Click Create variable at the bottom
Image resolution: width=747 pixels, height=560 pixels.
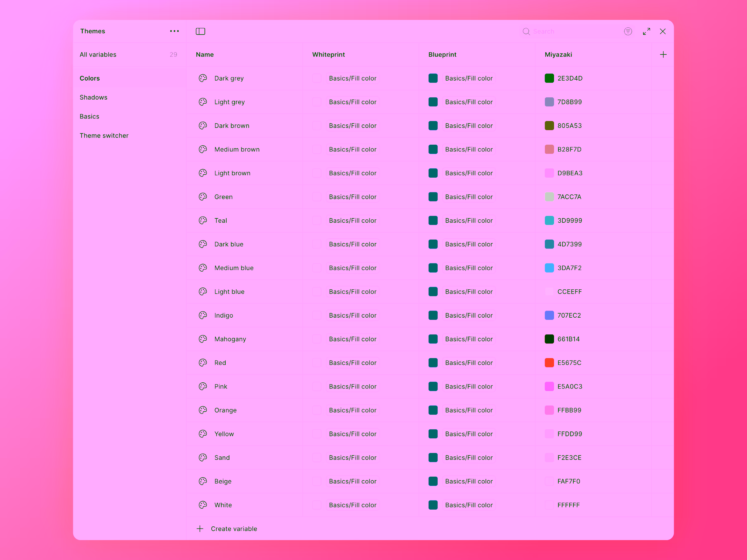[234, 529]
